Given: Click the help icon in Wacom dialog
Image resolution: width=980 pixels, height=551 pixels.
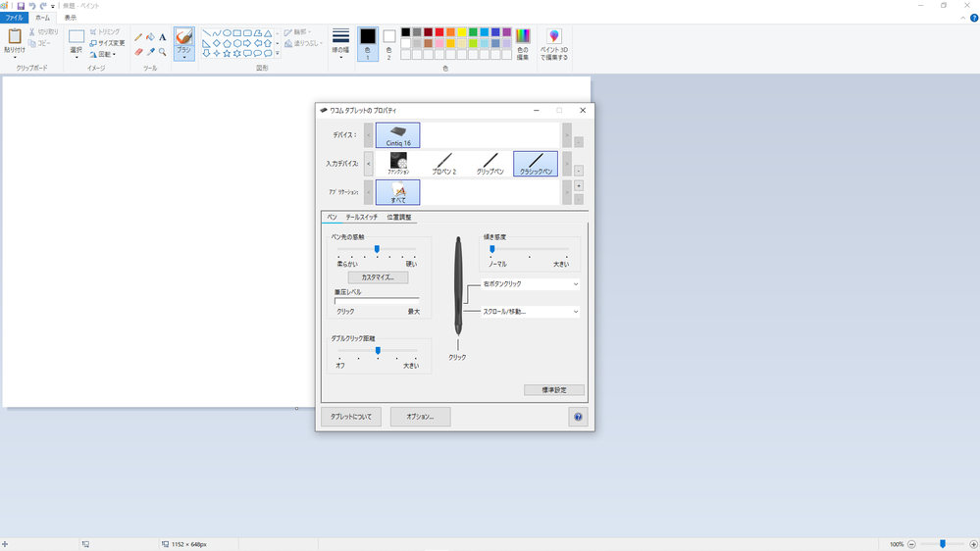Looking at the screenshot, I should pyautogui.click(x=578, y=417).
